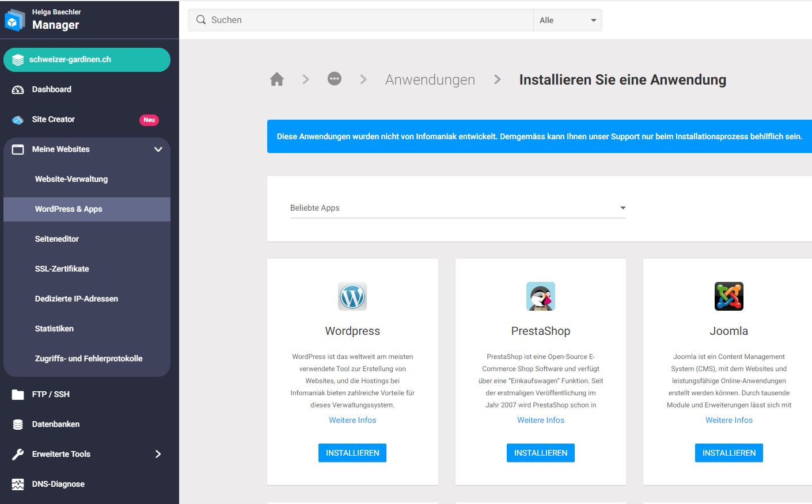Open Weitere Infos link for Joomla
The width and height of the screenshot is (812, 504).
pyautogui.click(x=729, y=420)
